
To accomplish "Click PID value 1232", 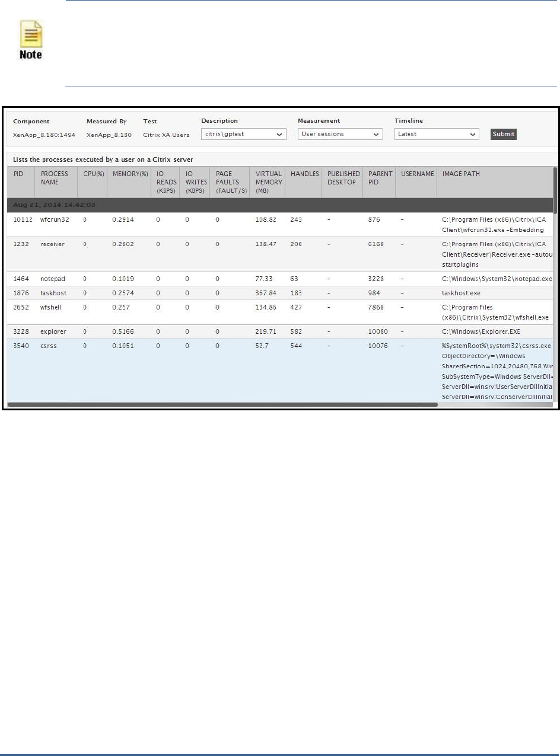I will coord(20,244).
